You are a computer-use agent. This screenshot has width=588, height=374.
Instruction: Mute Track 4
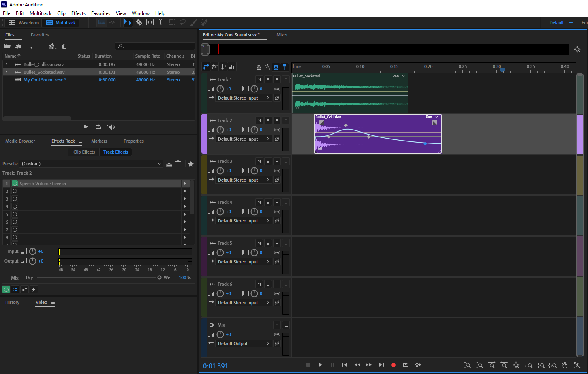click(259, 202)
